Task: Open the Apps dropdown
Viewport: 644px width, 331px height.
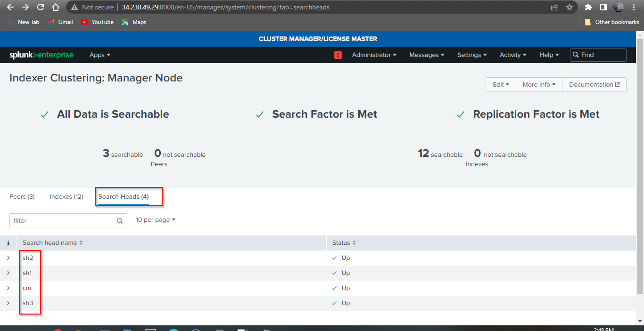Action: pos(99,55)
